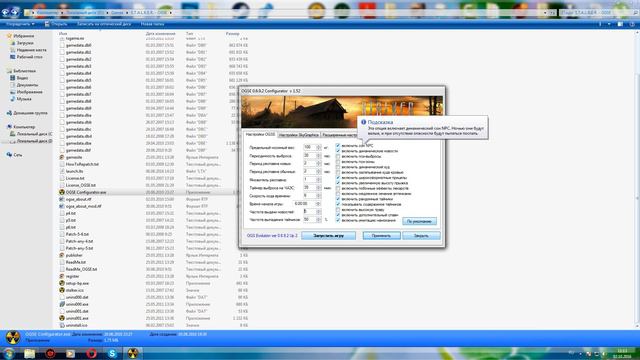
Task: Click the Explorer forward arrow button
Action: point(14,12)
